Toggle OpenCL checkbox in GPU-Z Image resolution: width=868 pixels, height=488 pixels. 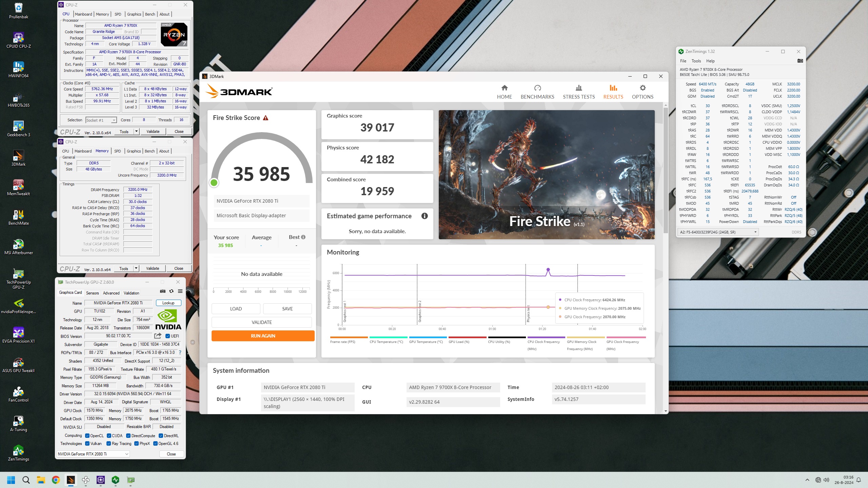click(x=87, y=436)
